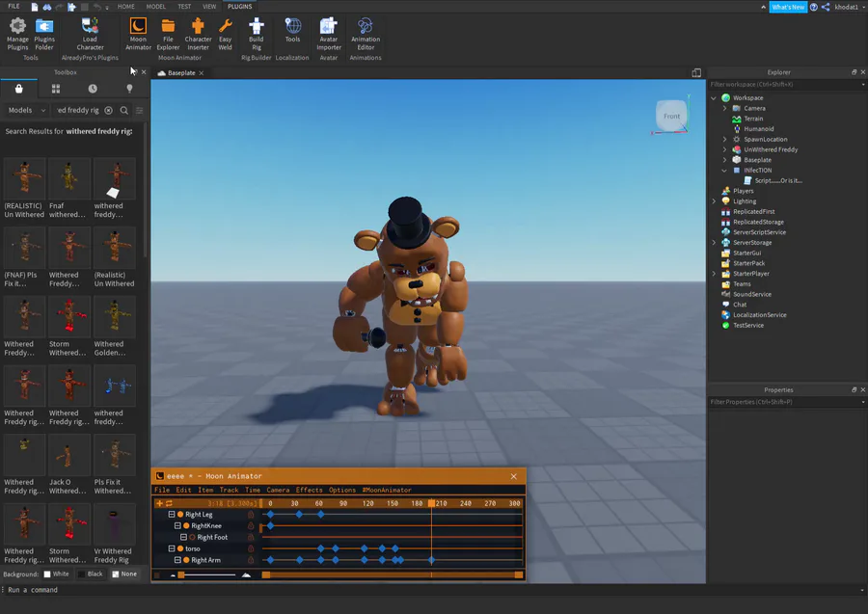
Task: Click the What's New button
Action: pyautogui.click(x=788, y=7)
